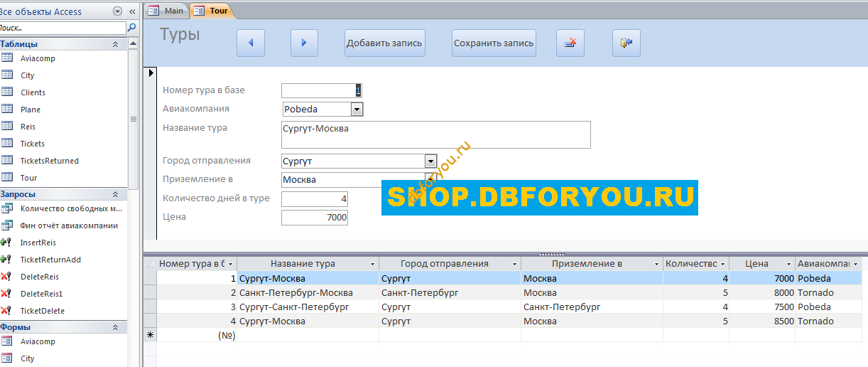Click the delete record icon button

[570, 43]
